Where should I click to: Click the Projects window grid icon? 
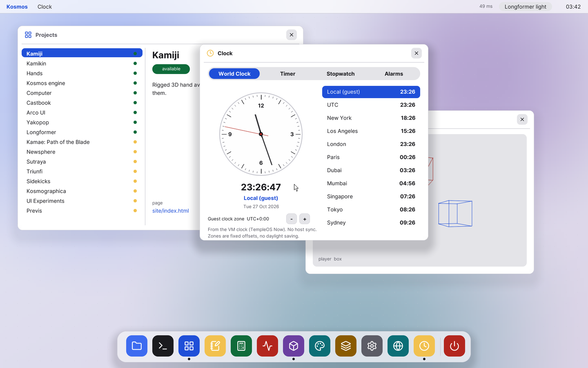click(28, 35)
